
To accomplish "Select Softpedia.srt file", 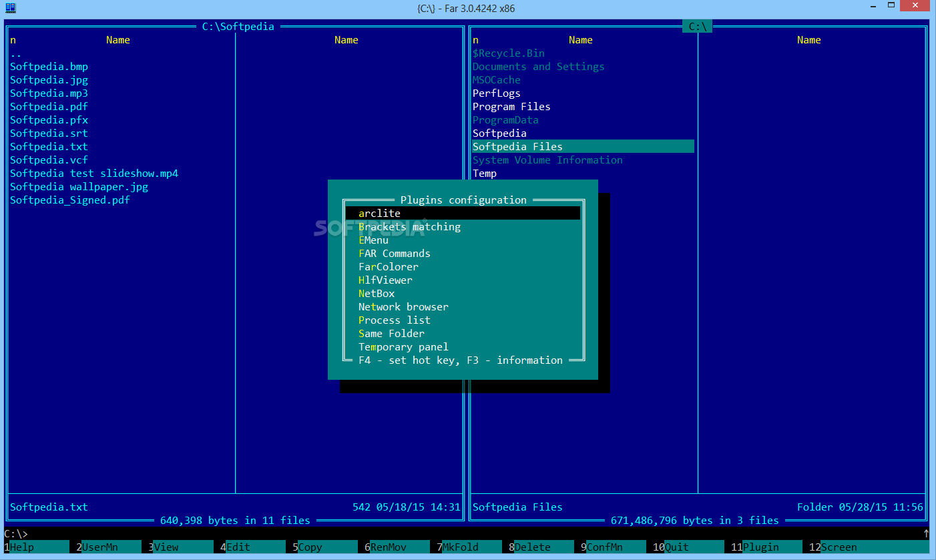I will (49, 133).
